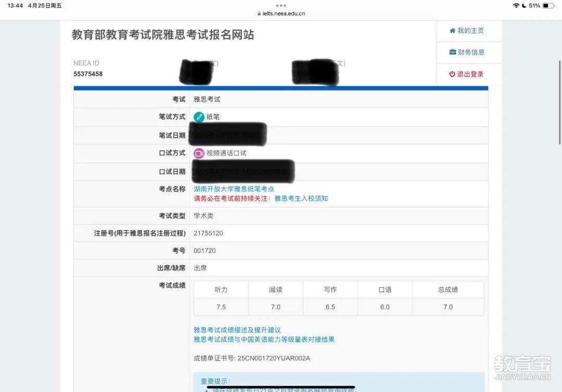Click the NEEA ID number 55375458
The width and height of the screenshot is (562, 392).
point(88,74)
